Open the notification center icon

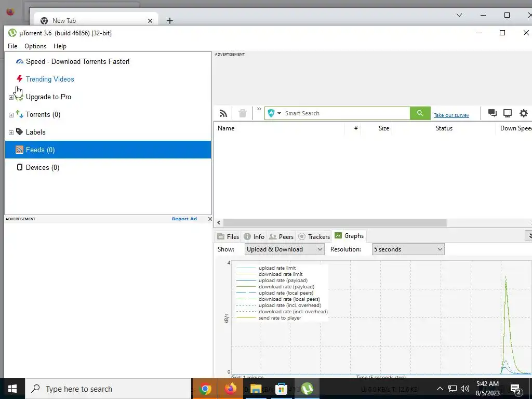[x=515, y=389]
